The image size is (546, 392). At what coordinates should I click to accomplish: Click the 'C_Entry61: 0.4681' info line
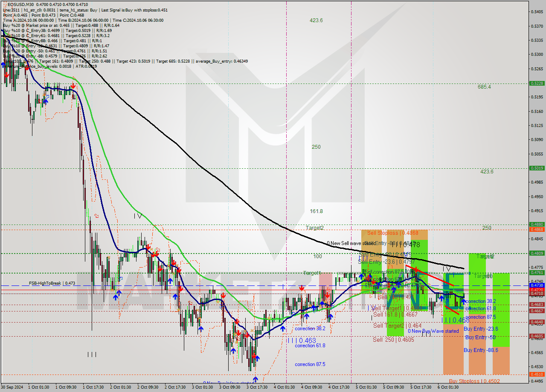coord(56,35)
